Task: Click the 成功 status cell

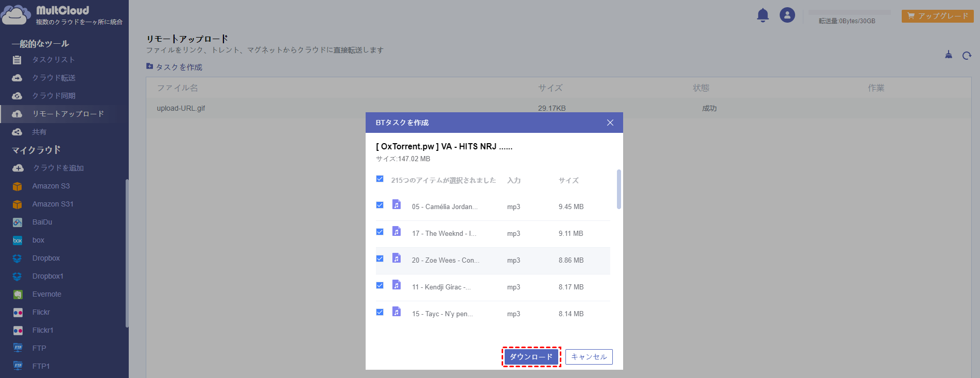Action: [709, 108]
